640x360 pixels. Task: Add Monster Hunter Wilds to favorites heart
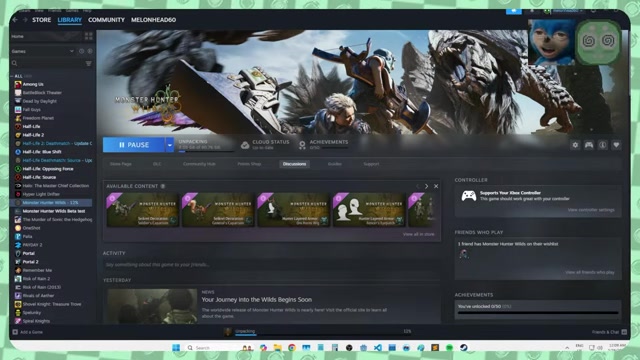pos(616,145)
